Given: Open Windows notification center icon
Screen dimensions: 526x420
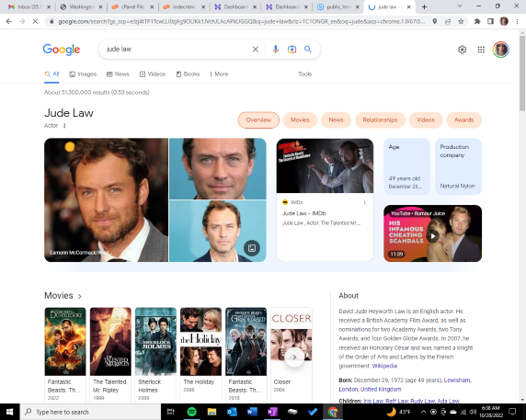Looking at the screenshot, I should [x=512, y=412].
